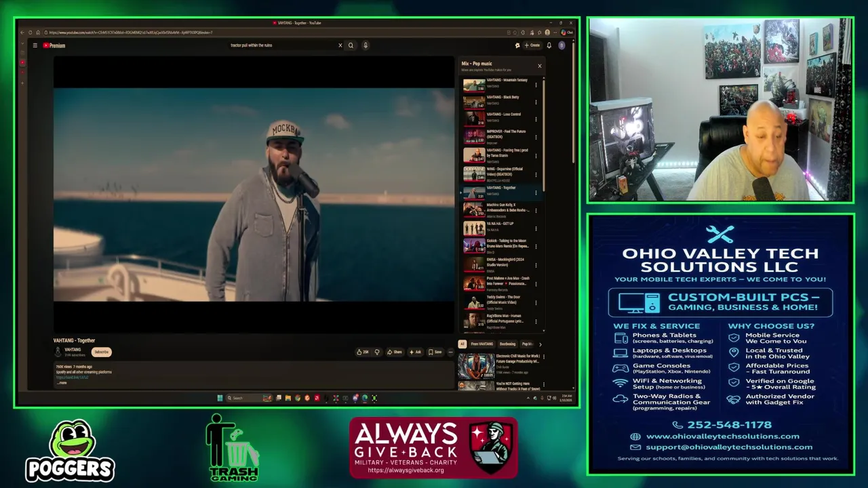Image resolution: width=868 pixels, height=488 pixels.
Task: Go to the YouTube Premium home logo
Action: point(54,45)
